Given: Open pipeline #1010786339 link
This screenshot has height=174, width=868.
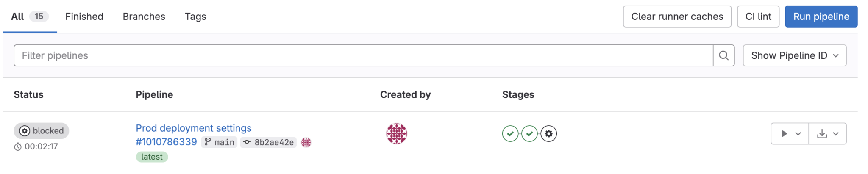Looking at the screenshot, I should [x=166, y=142].
